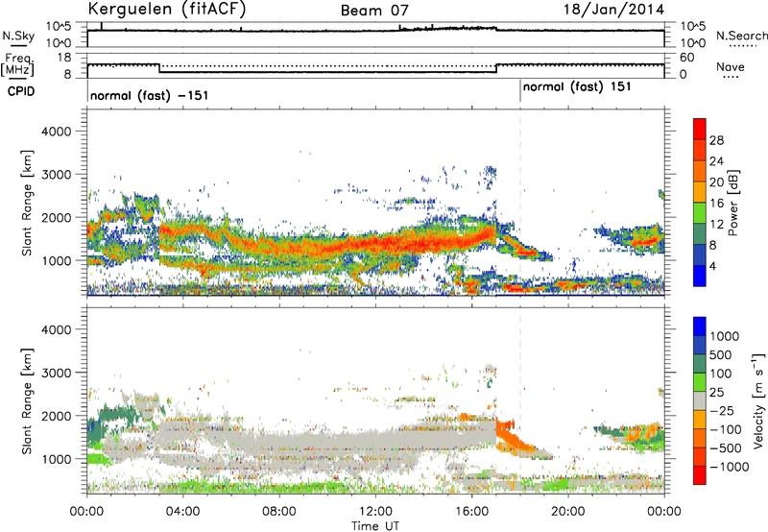Click the "16:00" time axis label

(471, 512)
